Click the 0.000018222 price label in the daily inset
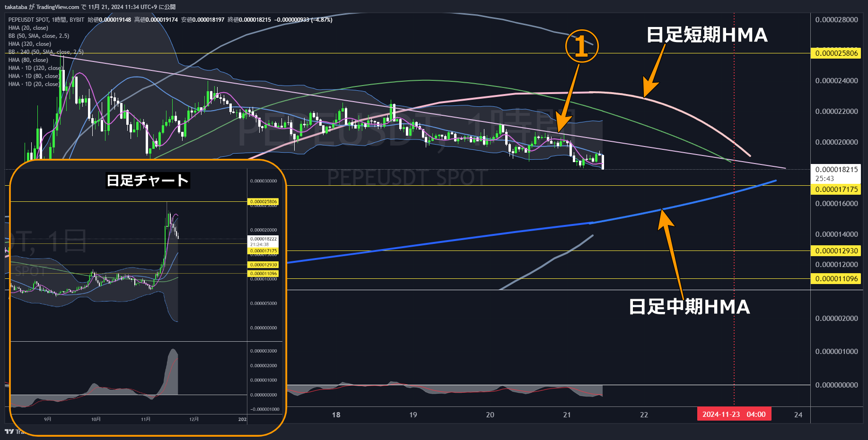Image resolution: width=868 pixels, height=440 pixels. coord(263,239)
